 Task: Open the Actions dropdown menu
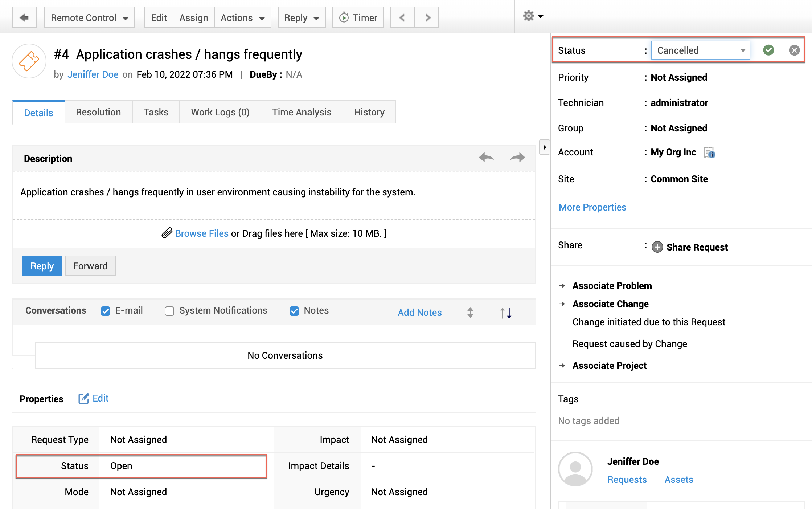pos(242,17)
